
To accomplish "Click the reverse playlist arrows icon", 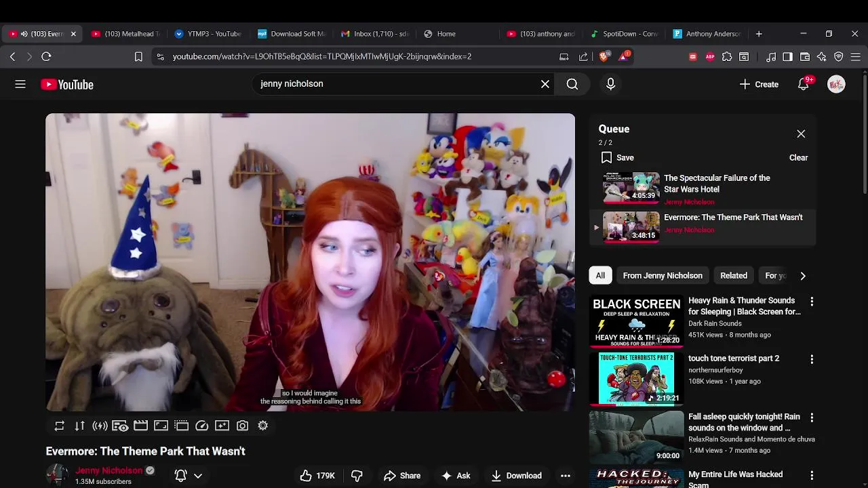I will [79, 426].
